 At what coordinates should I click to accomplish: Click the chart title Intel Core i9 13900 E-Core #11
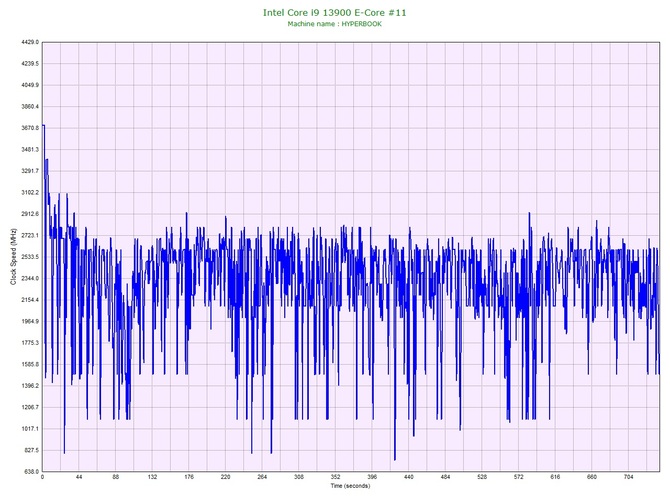pos(335,13)
